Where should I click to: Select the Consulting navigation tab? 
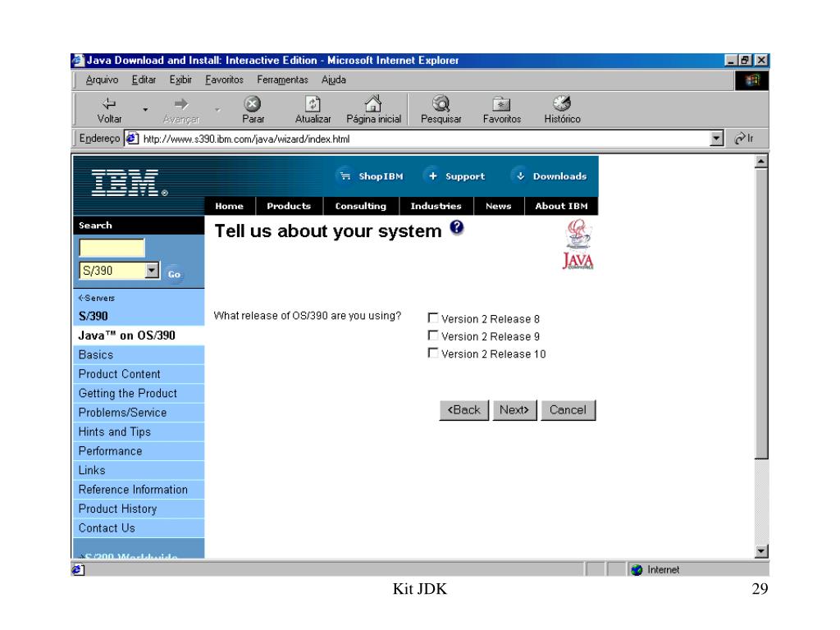click(361, 206)
